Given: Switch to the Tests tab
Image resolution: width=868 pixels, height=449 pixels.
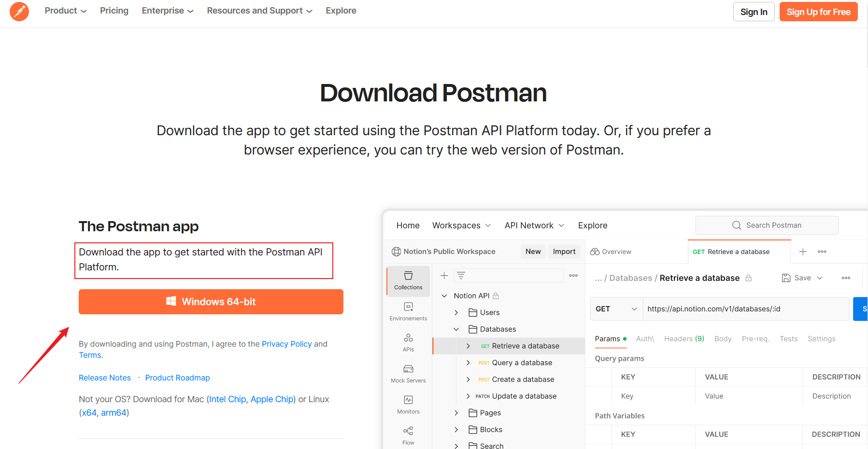Looking at the screenshot, I should [x=788, y=339].
